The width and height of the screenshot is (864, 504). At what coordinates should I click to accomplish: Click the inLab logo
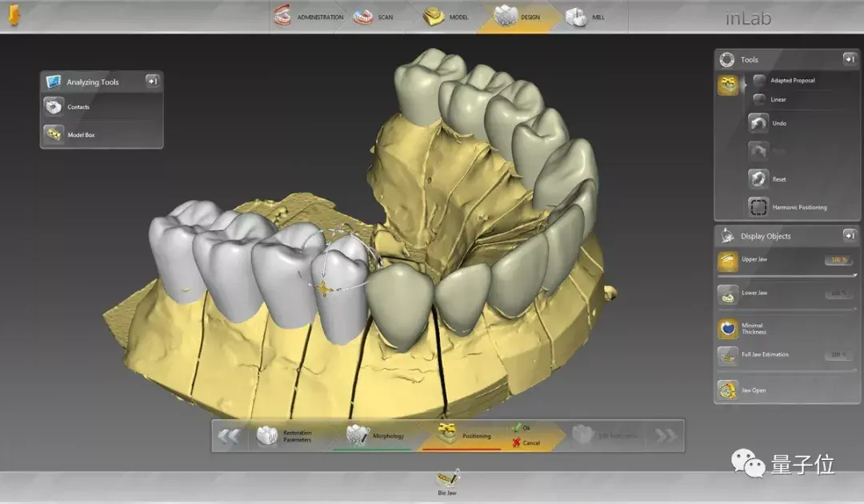(x=748, y=18)
